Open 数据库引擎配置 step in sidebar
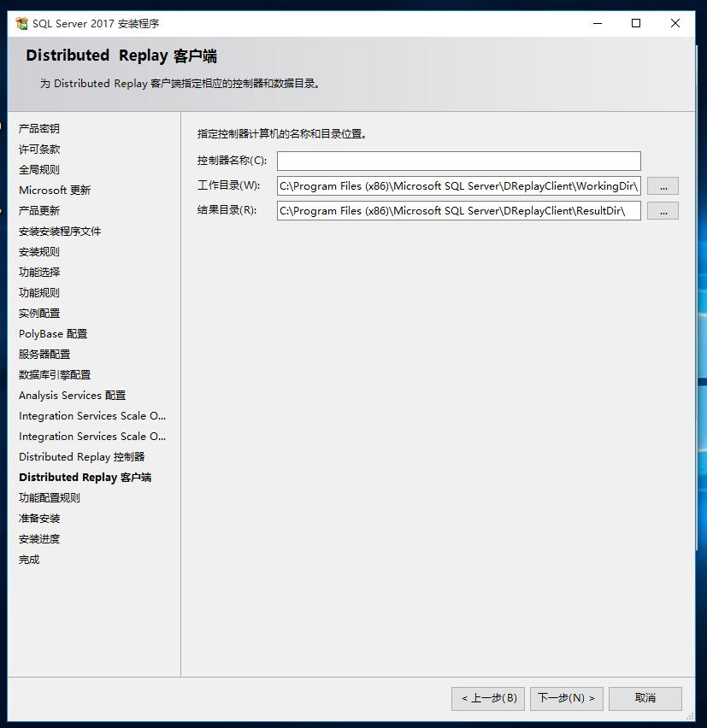 tap(55, 374)
